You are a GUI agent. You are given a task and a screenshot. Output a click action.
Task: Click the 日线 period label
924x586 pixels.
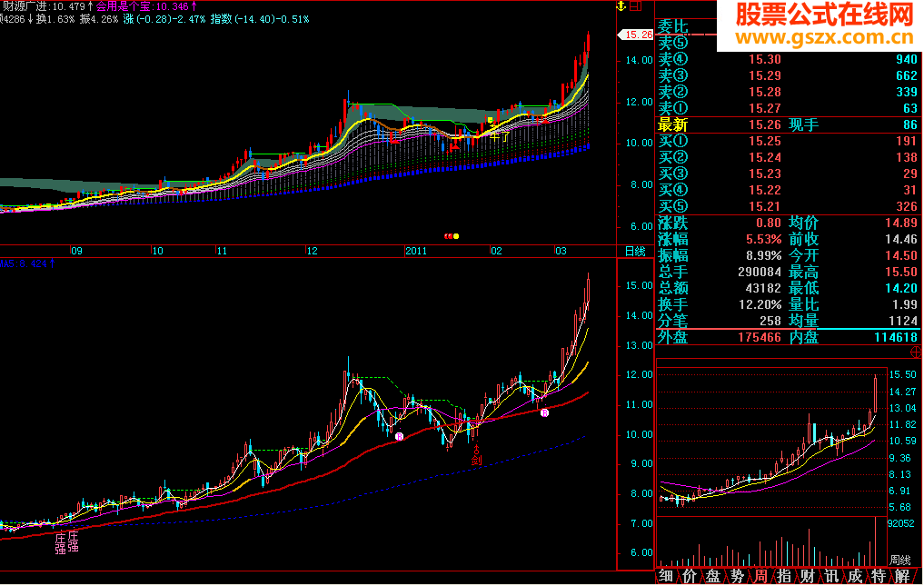pyautogui.click(x=635, y=252)
